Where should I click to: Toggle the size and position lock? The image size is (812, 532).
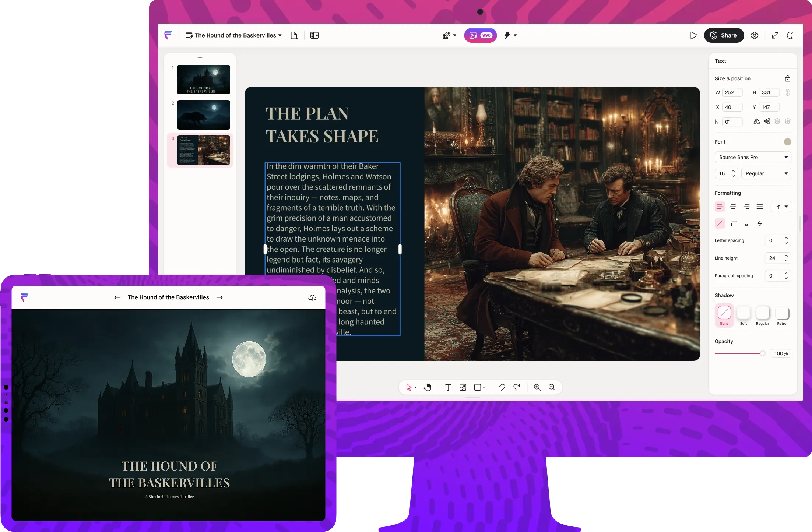point(787,78)
